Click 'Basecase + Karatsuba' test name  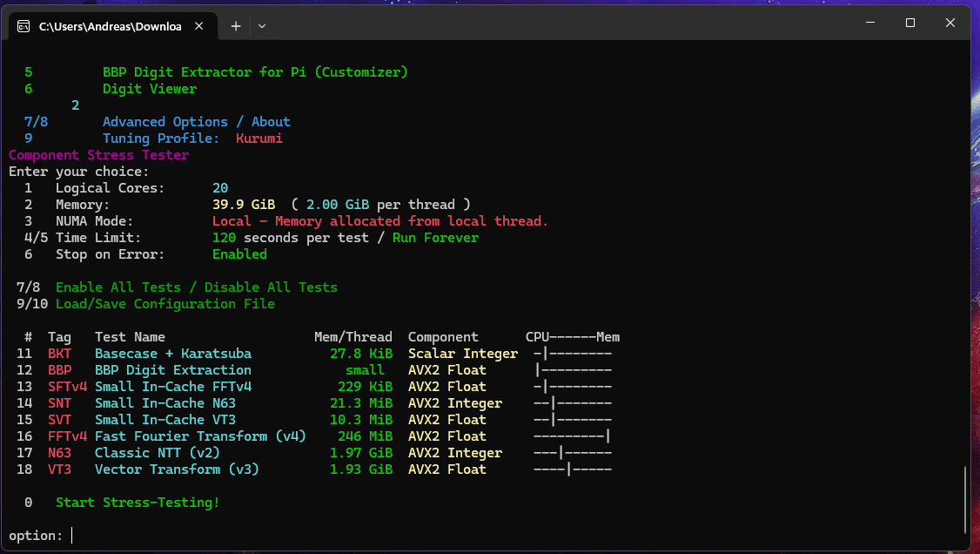click(x=173, y=354)
